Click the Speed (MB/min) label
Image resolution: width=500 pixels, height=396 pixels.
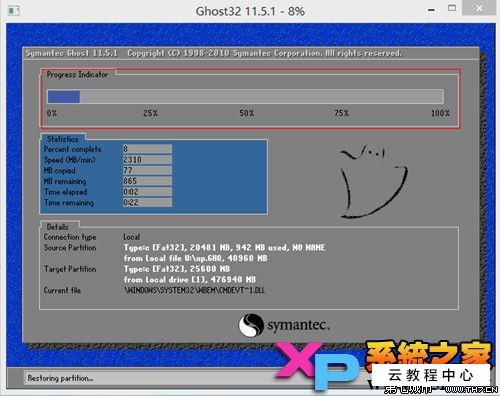(70, 160)
